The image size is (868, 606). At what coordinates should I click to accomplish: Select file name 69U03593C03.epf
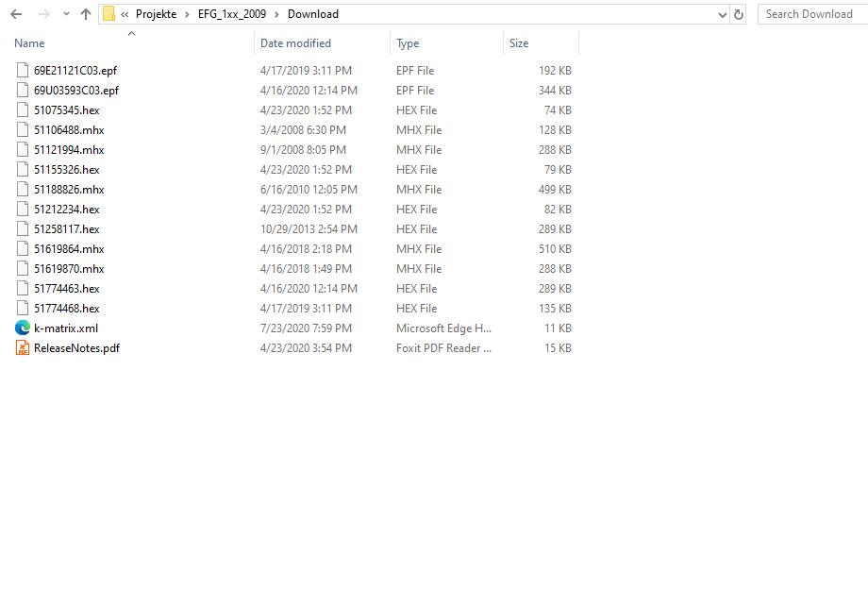point(76,91)
